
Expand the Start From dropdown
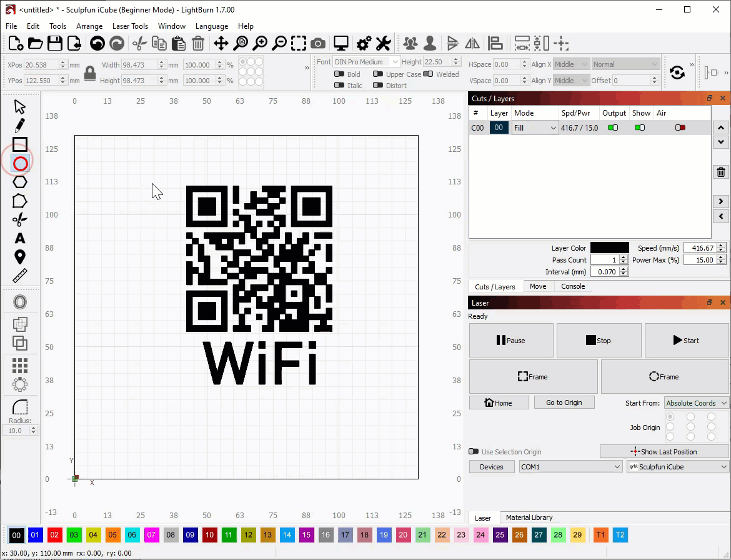pos(696,403)
